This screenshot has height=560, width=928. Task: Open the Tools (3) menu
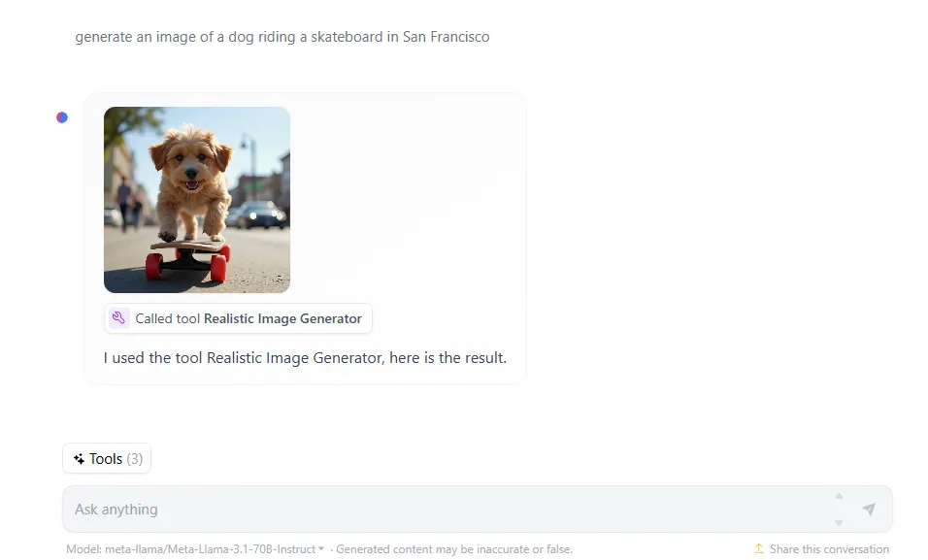coord(107,459)
